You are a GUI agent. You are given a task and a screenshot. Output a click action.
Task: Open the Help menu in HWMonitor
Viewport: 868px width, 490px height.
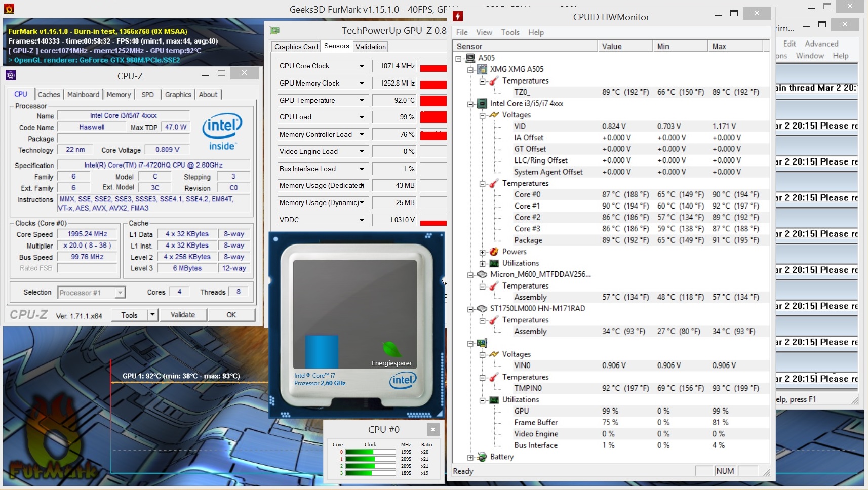click(x=536, y=32)
